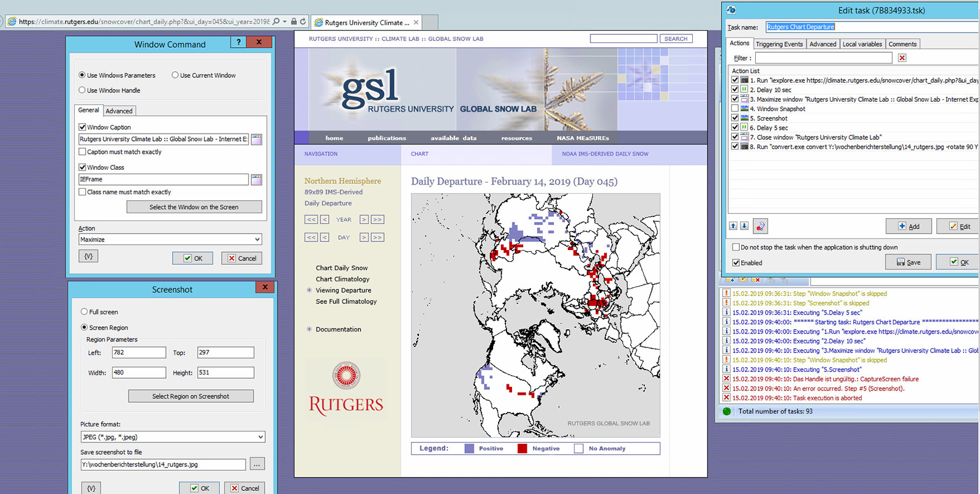Click the Negative legend red swatch
980x494 pixels.
pos(522,449)
